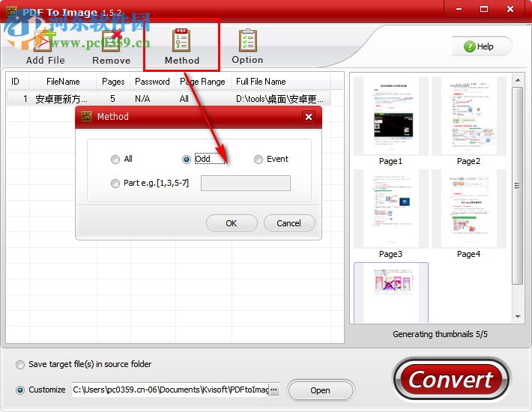532x412 pixels.
Task: Click the browse ellipsis button next to path
Action: (273, 390)
